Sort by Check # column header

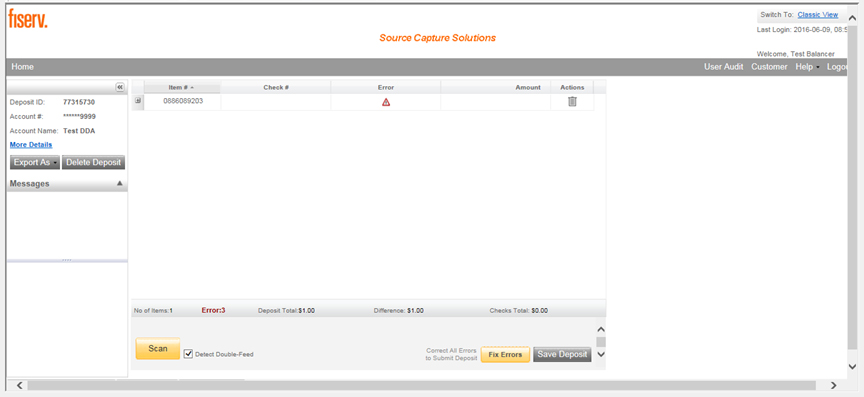[276, 87]
